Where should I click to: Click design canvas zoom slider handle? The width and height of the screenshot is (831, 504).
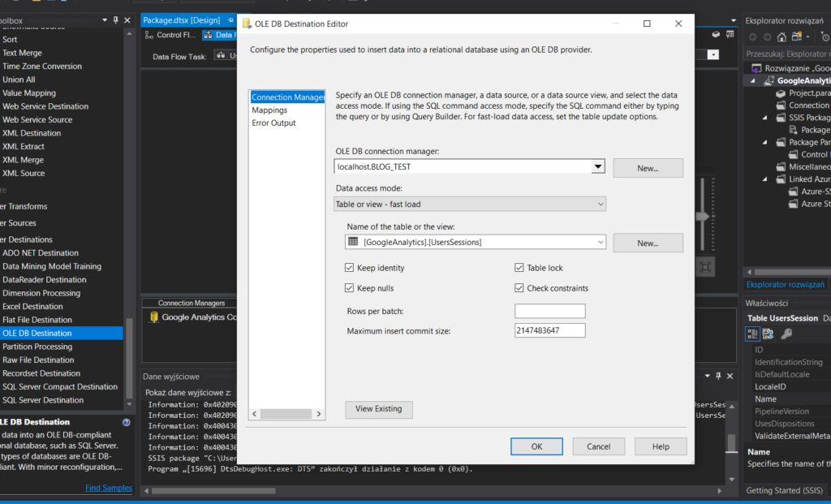point(703,216)
